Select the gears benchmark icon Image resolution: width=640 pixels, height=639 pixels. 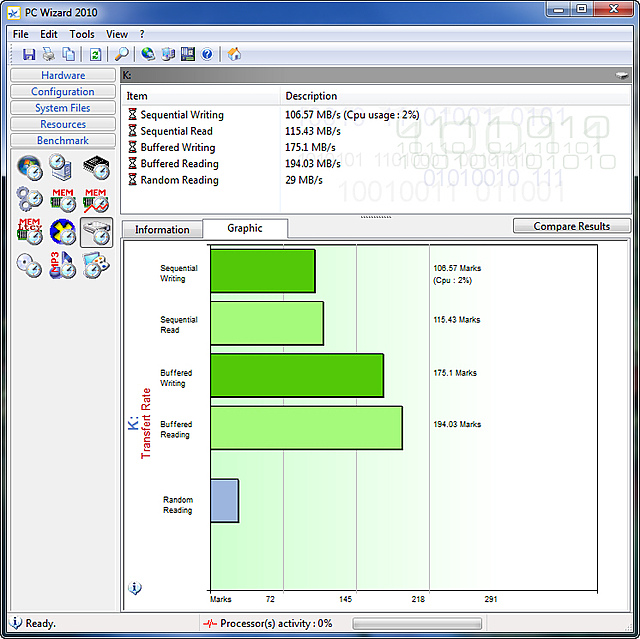pyautogui.click(x=30, y=200)
